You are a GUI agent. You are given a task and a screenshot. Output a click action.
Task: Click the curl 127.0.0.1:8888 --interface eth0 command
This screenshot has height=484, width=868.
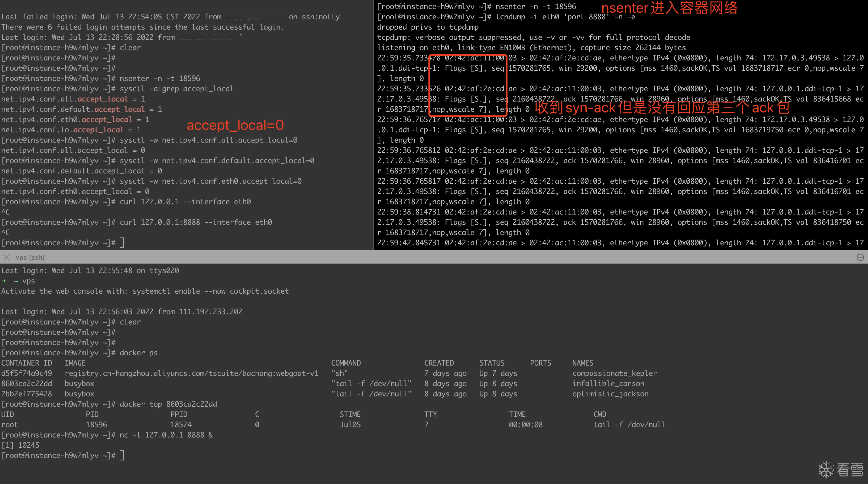pos(196,222)
